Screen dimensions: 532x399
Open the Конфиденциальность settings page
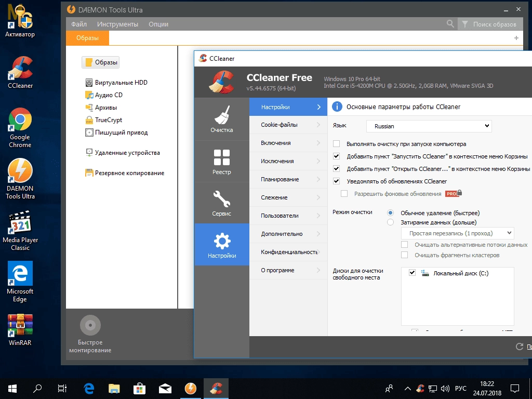[288, 252]
